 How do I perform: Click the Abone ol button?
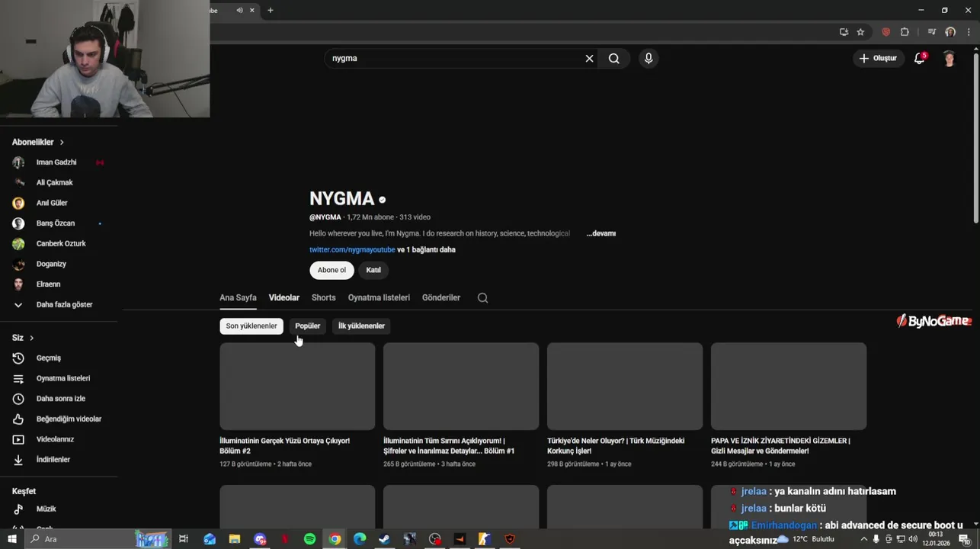331,270
